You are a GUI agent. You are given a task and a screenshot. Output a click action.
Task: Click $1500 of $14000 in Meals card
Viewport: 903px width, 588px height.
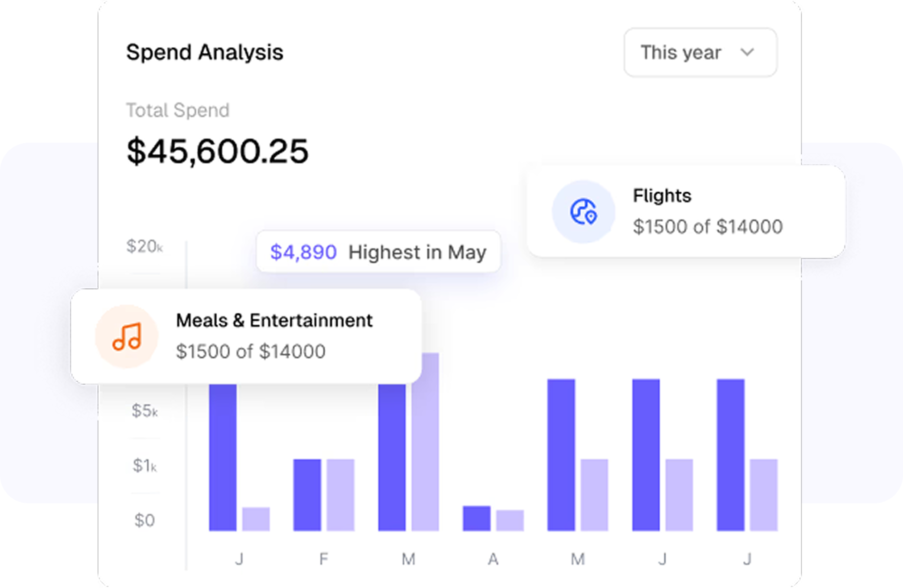tap(251, 352)
